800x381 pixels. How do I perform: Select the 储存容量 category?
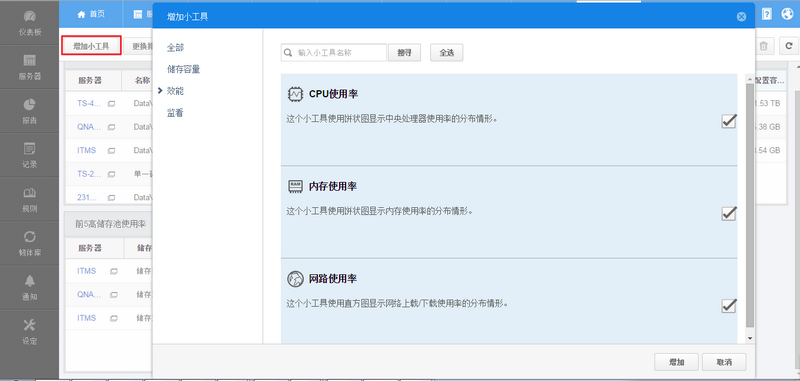coord(183,69)
